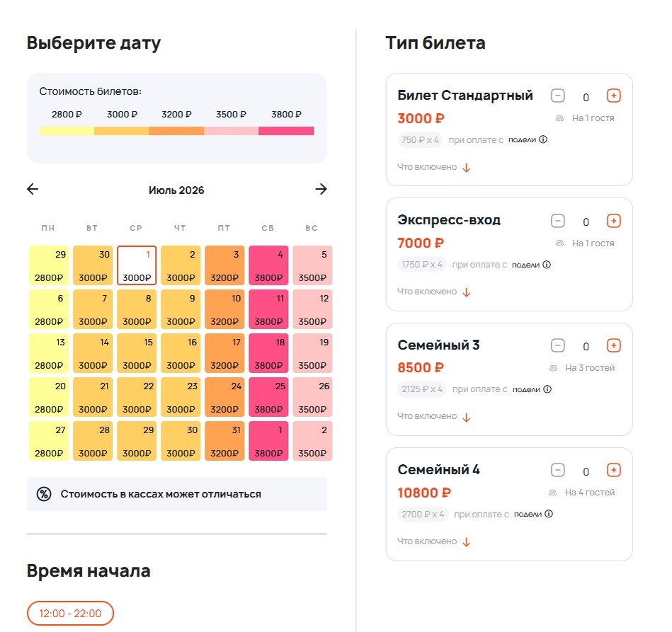Click the 3200 ₽ orange legend swatch
This screenshot has height=632, width=672.
176,131
